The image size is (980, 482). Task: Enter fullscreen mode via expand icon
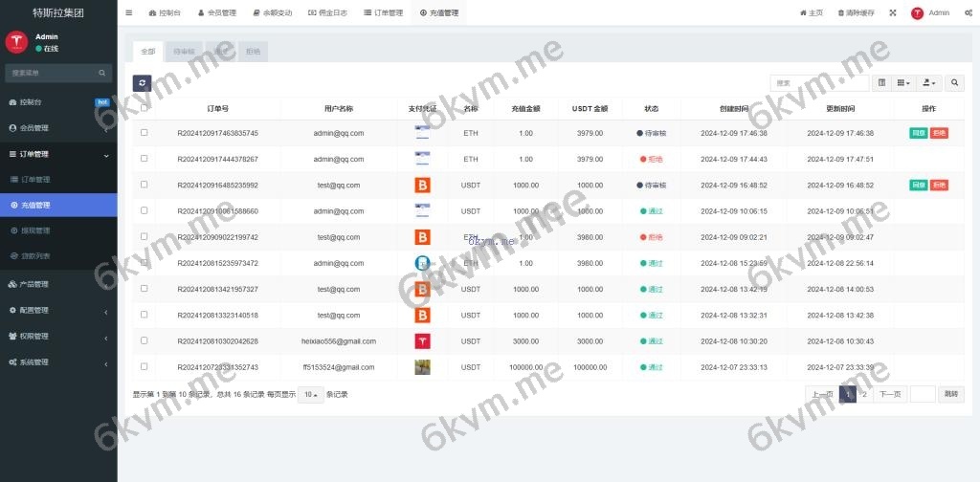893,13
